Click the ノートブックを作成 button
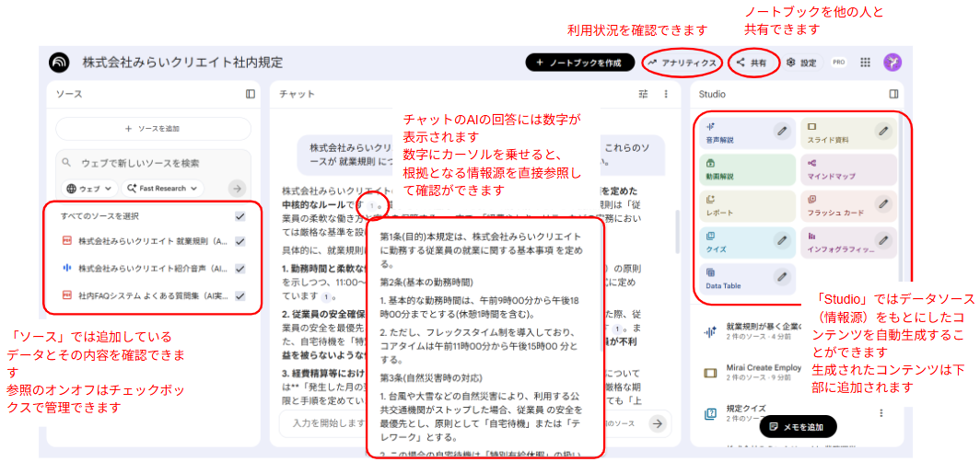The image size is (980, 462). point(580,63)
